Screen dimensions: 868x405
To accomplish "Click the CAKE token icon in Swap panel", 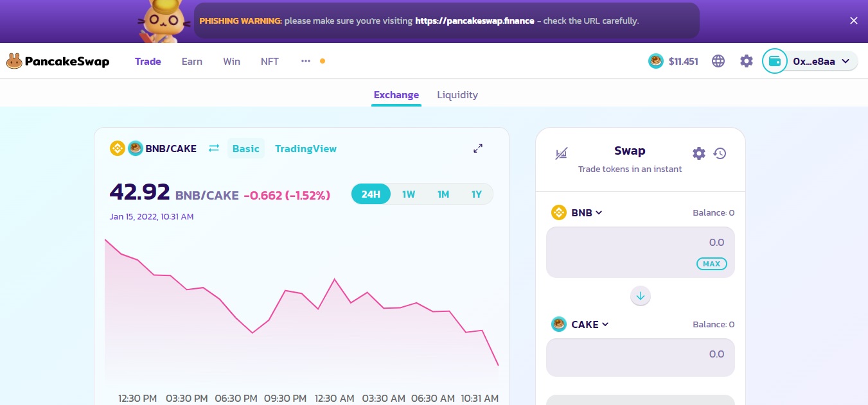I will (x=559, y=324).
